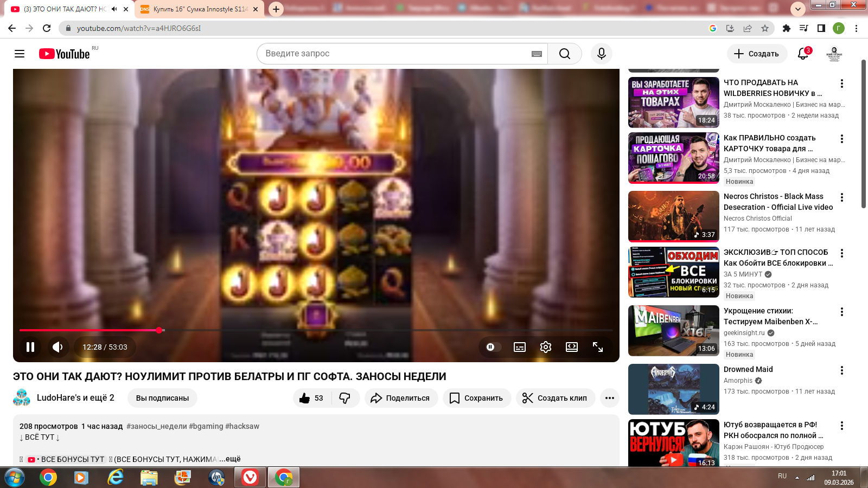Open YouTube notifications bell

(x=803, y=54)
